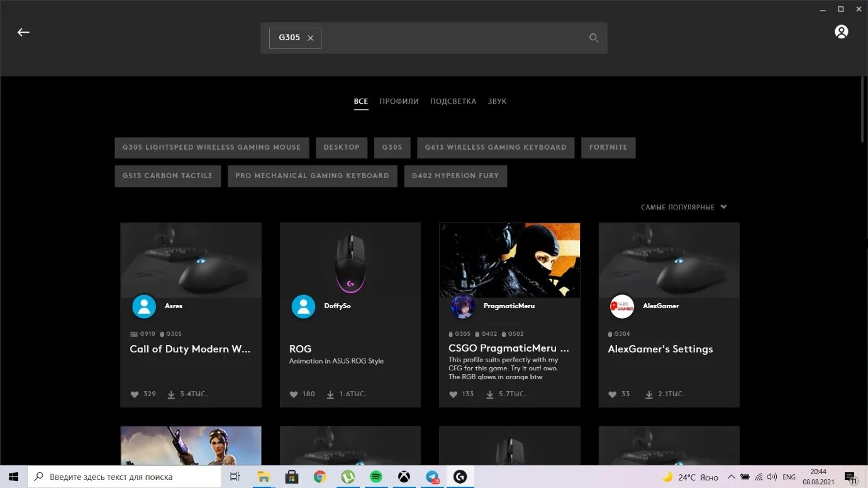868x488 pixels.
Task: Open Spotify from taskbar
Action: click(376, 477)
